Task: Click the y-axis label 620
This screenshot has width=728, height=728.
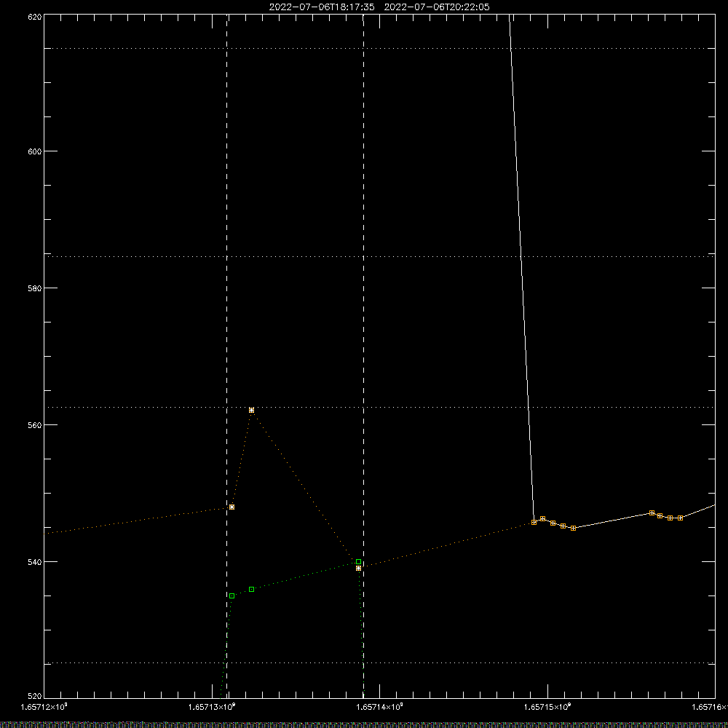Action: tap(35, 17)
